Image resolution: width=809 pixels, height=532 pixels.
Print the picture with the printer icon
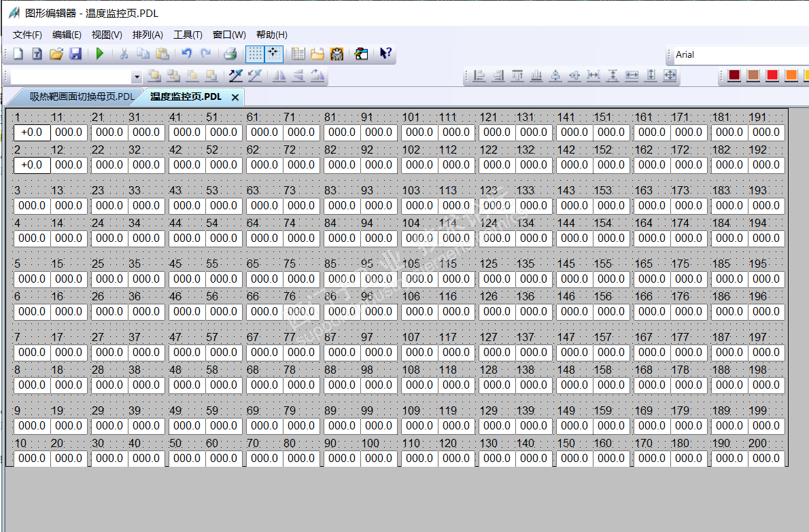[230, 54]
